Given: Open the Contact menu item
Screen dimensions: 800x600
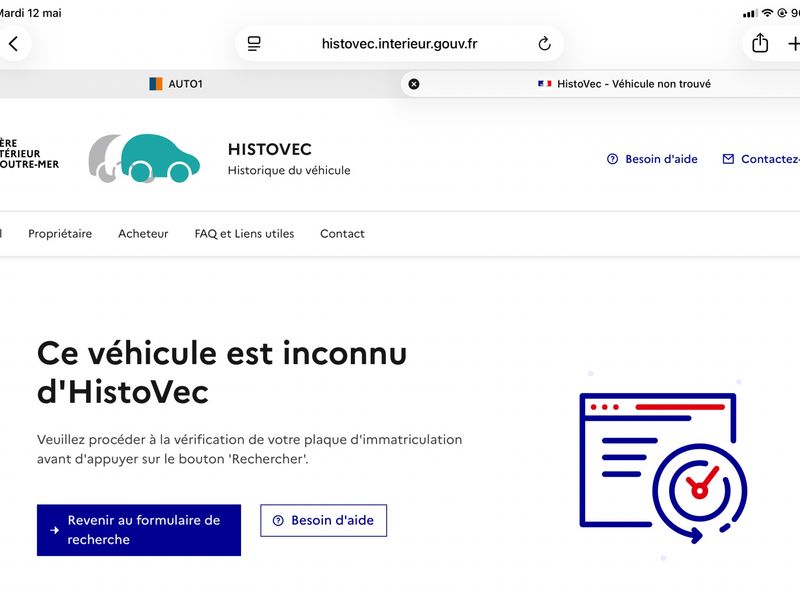Looking at the screenshot, I should pos(342,234).
